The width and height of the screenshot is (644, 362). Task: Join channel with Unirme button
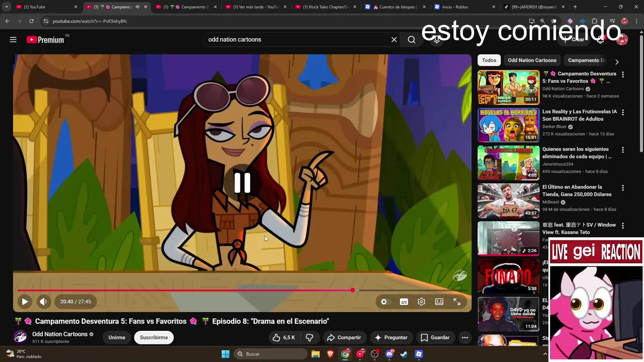pyautogui.click(x=117, y=337)
